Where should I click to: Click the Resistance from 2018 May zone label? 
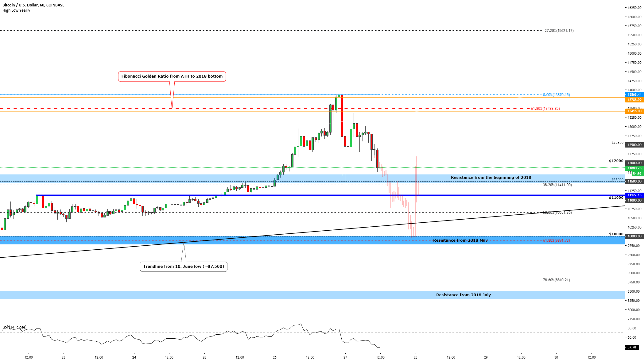click(x=460, y=240)
